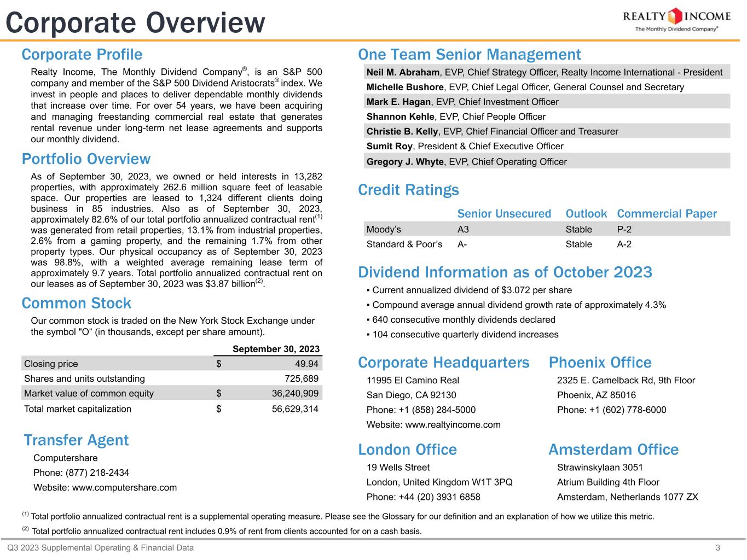The height and width of the screenshot is (560, 747).
Task: Click the market value 36,240,909
Action: (296, 393)
